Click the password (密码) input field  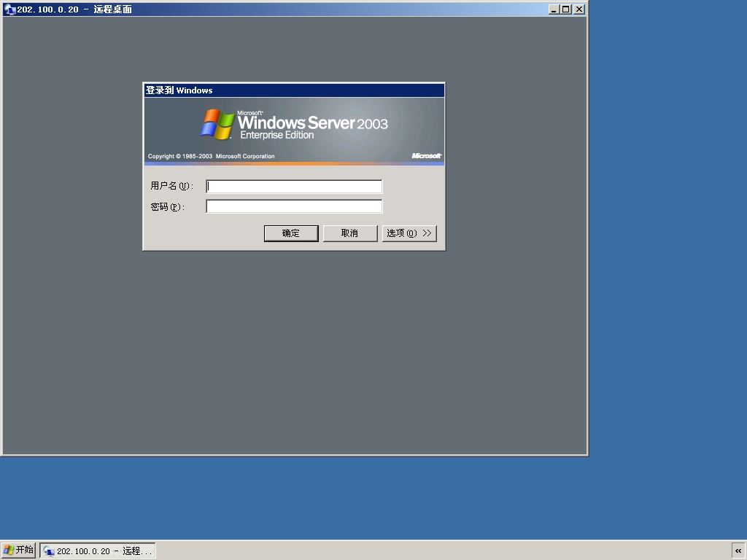coord(294,206)
